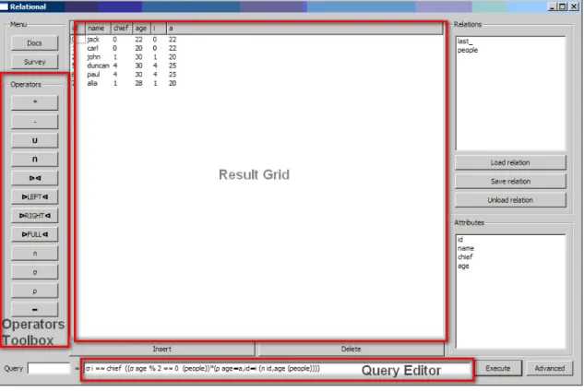Insert the FULL outer join operator
The image size is (584, 392).
click(x=35, y=234)
